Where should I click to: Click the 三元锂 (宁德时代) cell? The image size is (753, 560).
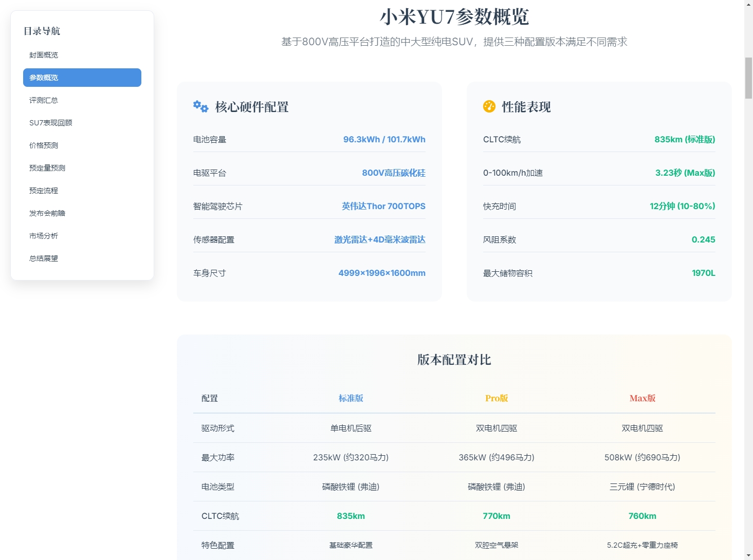pos(642,487)
